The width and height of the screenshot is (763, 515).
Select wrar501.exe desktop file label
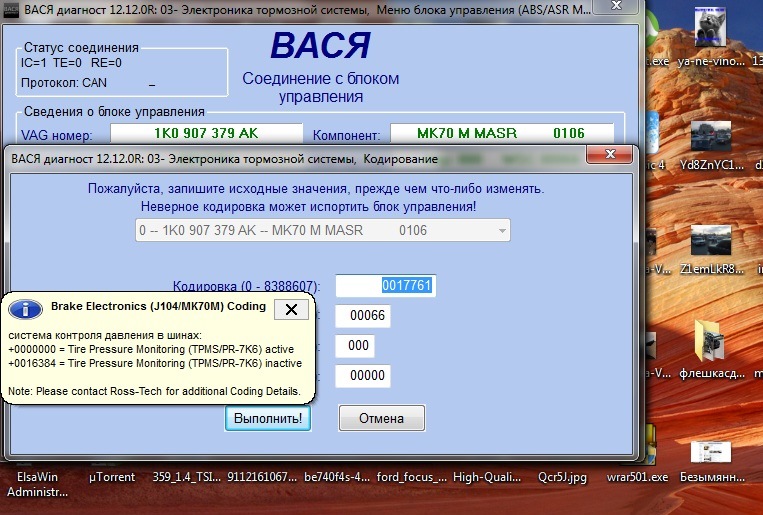pos(637,477)
